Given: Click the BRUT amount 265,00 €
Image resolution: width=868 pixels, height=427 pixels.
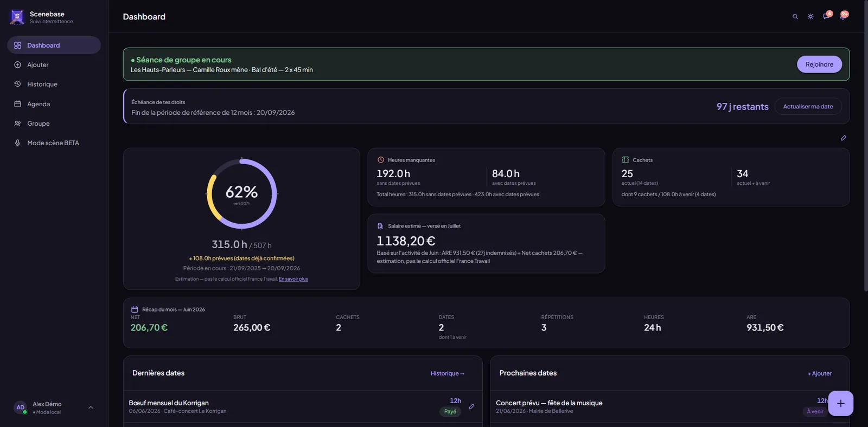Looking at the screenshot, I should click(252, 327).
